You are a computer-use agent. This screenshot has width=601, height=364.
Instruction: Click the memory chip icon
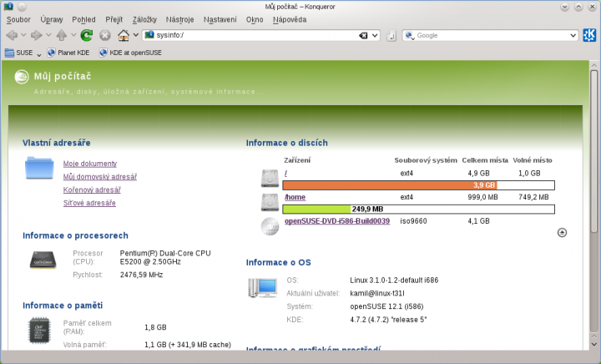pyautogui.click(x=39, y=331)
